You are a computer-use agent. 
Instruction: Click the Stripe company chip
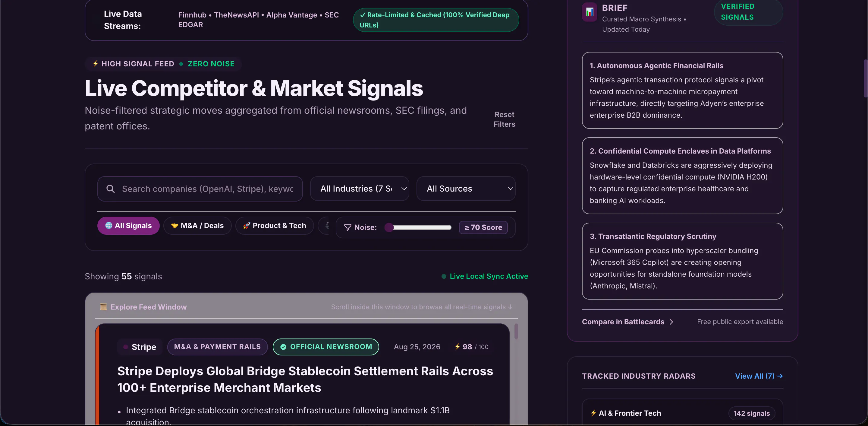tap(140, 347)
